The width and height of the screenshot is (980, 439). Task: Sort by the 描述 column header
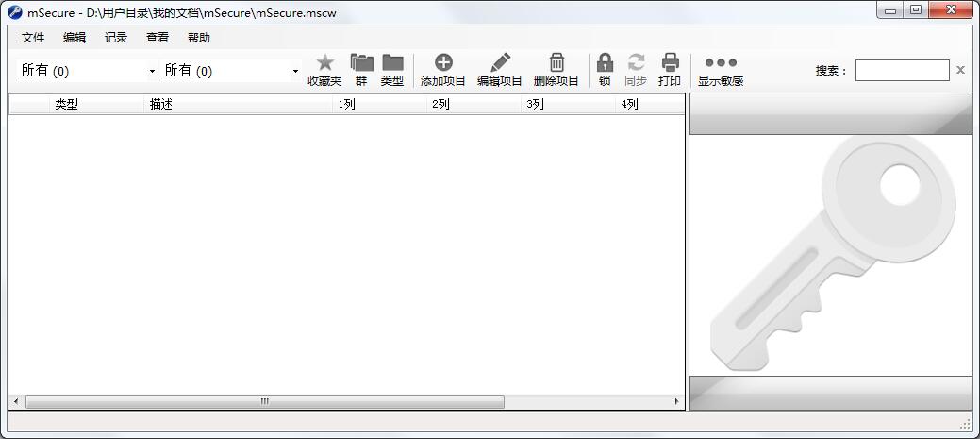click(238, 105)
